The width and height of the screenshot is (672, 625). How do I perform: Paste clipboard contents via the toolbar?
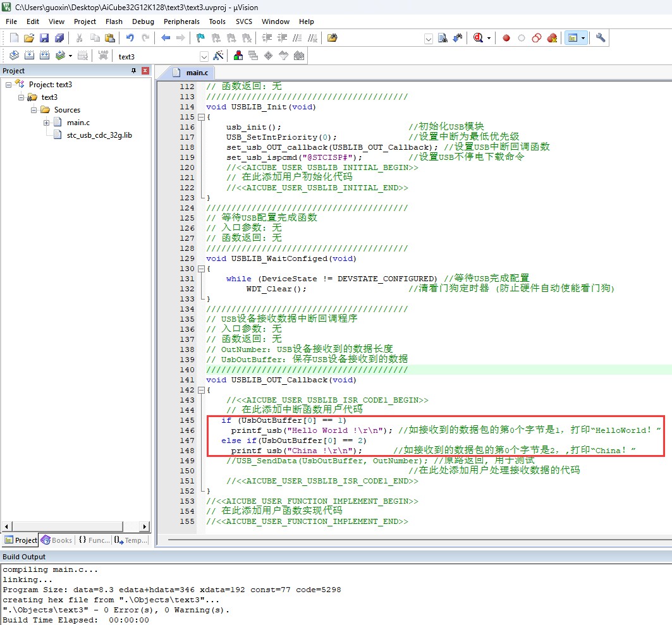pyautogui.click(x=110, y=38)
